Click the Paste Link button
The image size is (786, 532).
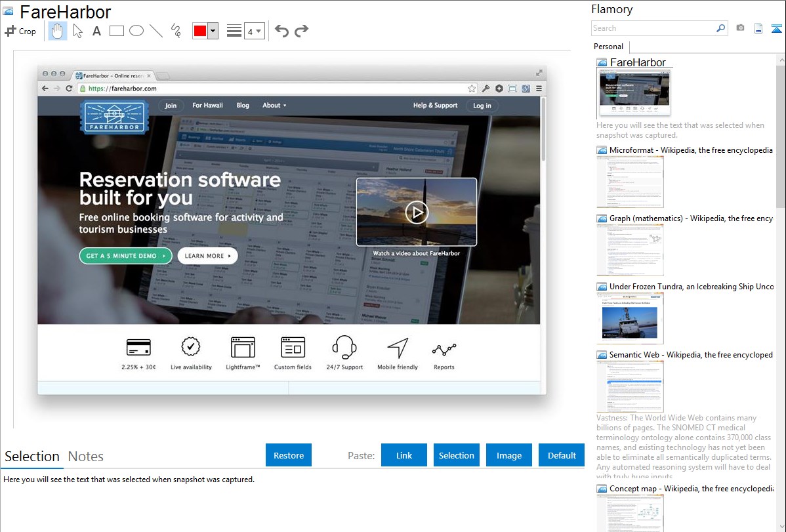404,455
